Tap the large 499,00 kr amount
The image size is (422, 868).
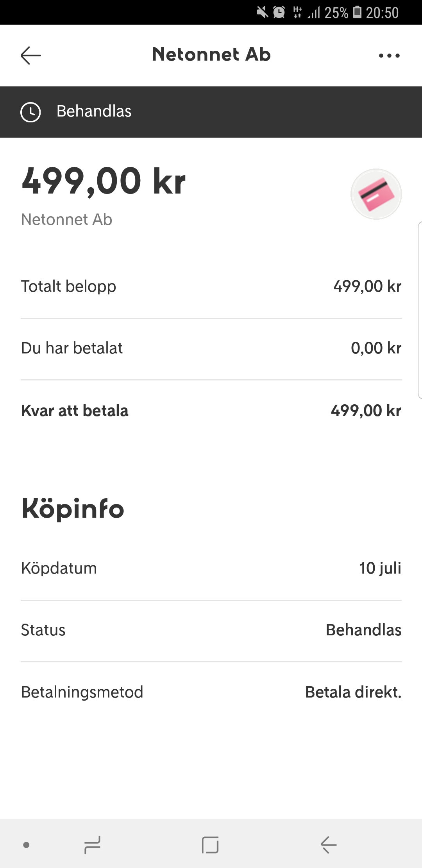104,181
